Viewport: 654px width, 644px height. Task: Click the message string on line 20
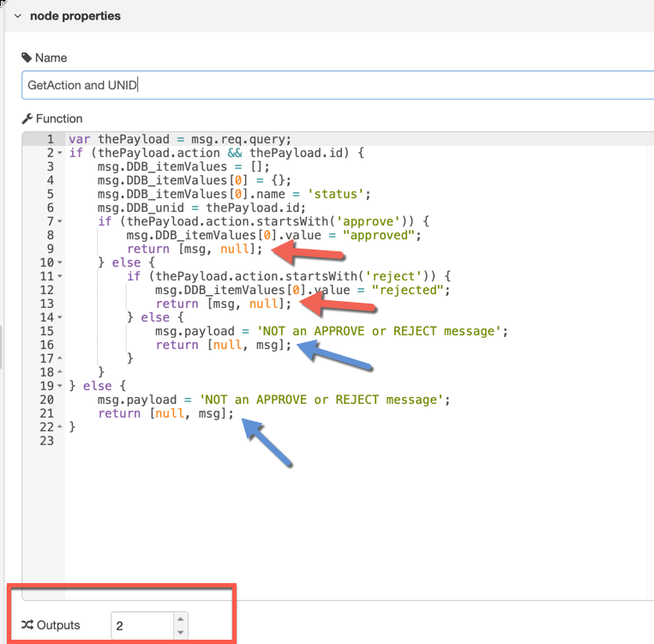point(321,400)
